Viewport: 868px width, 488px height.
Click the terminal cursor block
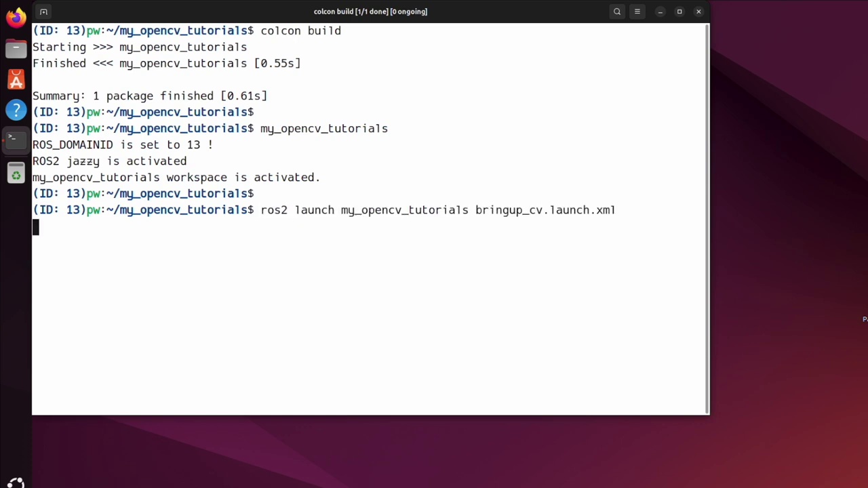36,226
